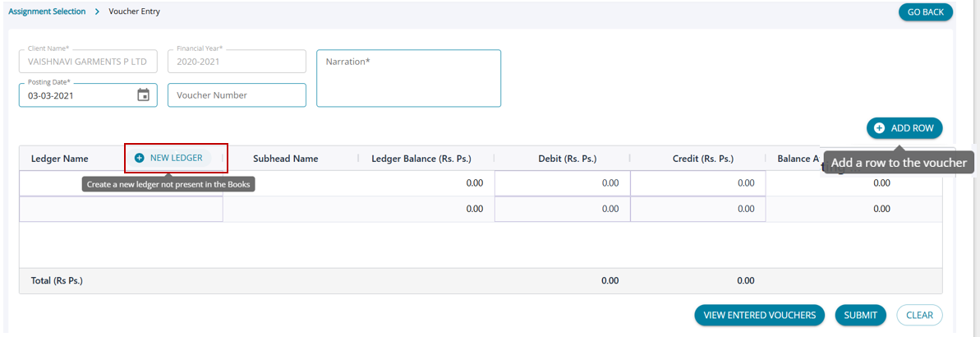
Task: Clear the voucher form
Action: 919,315
